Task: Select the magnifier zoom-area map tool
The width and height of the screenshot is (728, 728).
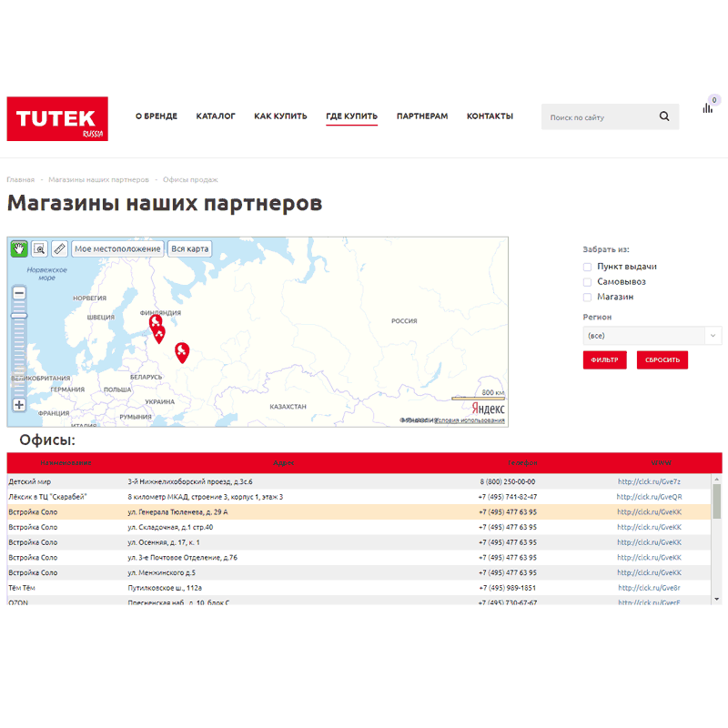Action: click(x=39, y=248)
